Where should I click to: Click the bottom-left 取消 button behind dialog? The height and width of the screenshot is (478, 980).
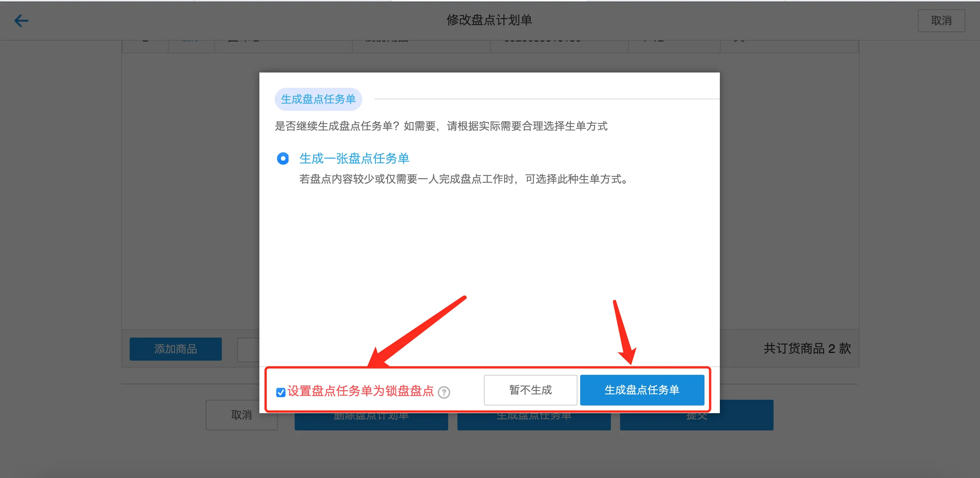point(241,415)
